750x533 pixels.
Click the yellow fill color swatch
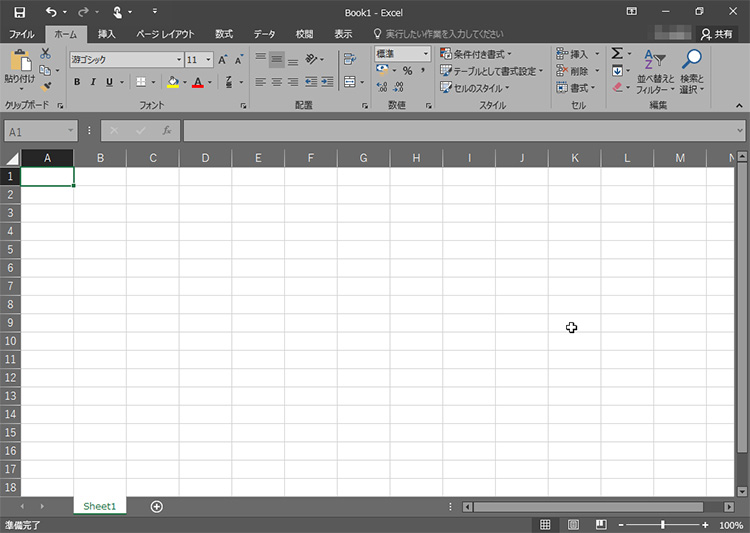tap(172, 82)
